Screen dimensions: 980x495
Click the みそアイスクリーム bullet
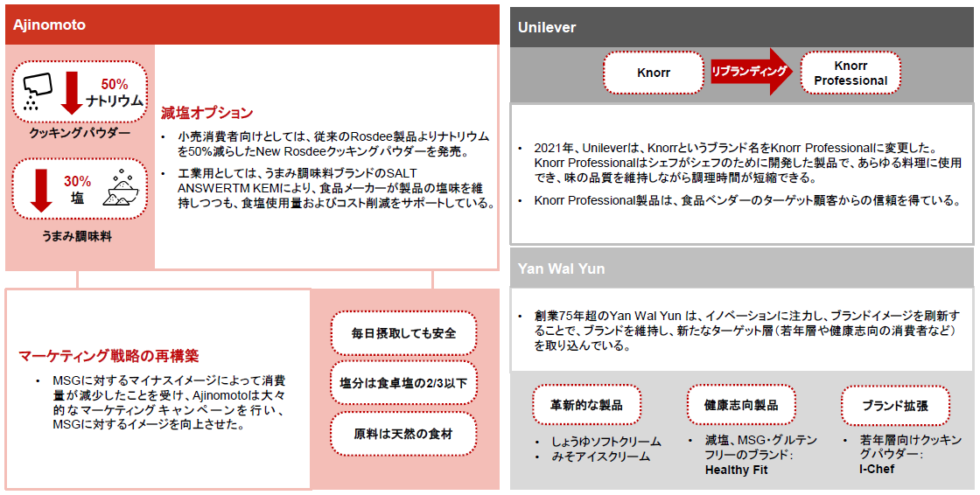(594, 457)
